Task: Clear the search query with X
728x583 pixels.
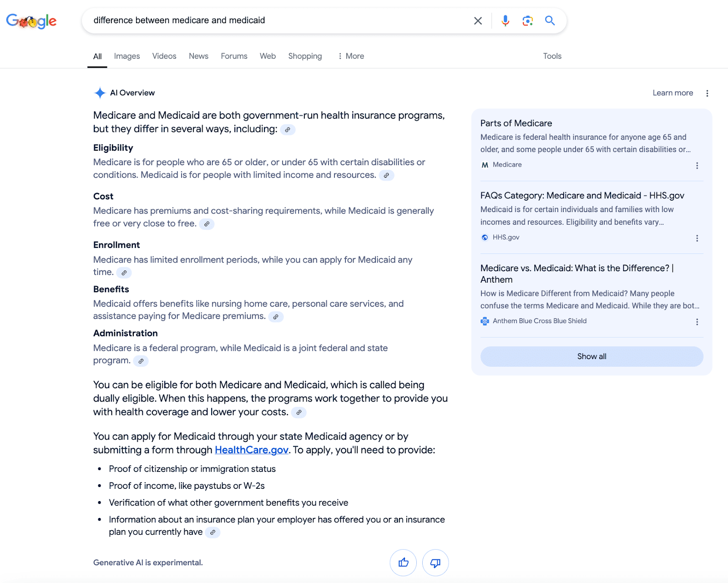Action: coord(478,20)
